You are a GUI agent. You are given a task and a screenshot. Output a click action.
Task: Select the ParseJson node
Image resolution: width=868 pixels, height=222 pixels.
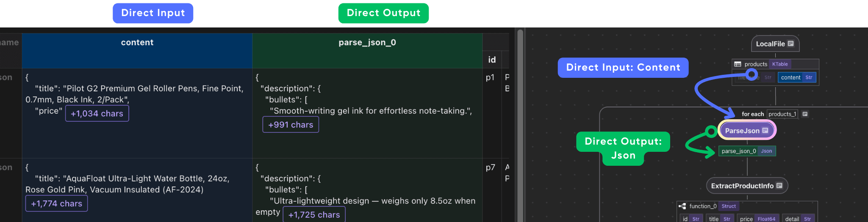click(x=742, y=131)
